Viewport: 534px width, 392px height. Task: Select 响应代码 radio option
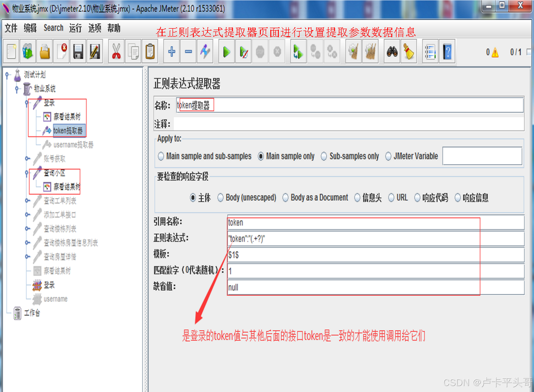pos(417,198)
